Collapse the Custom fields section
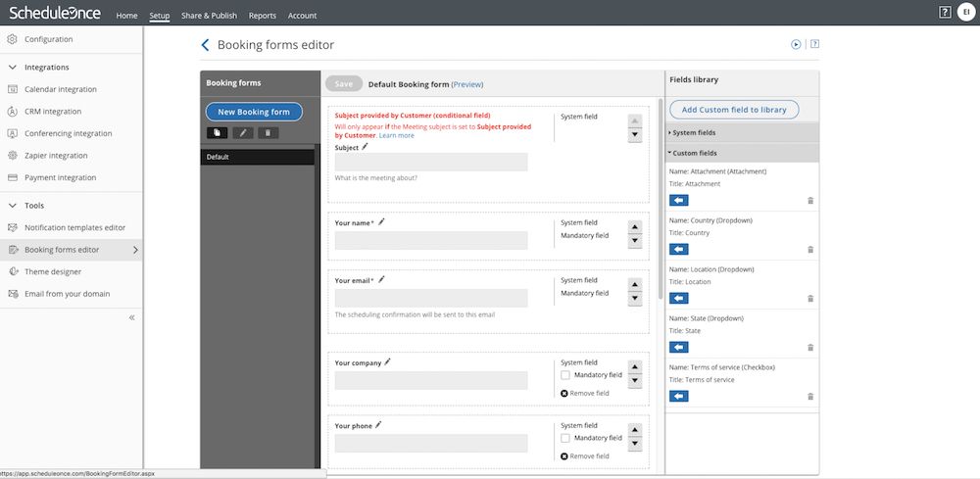The image size is (980, 479). (694, 153)
